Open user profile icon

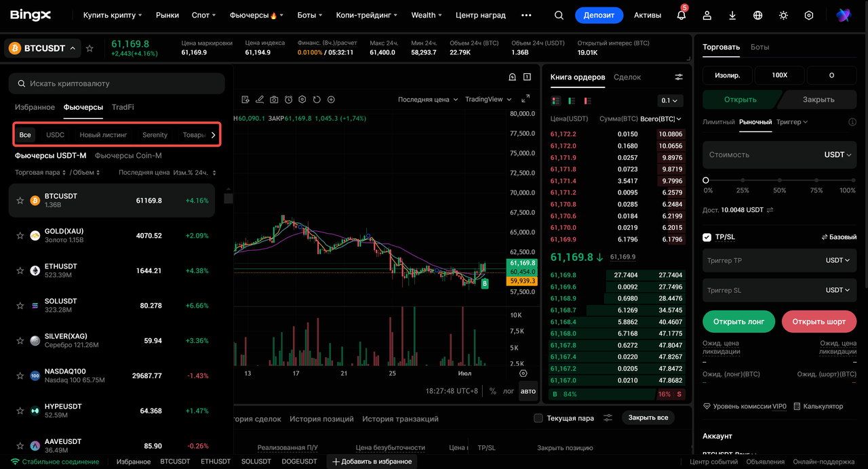point(707,15)
